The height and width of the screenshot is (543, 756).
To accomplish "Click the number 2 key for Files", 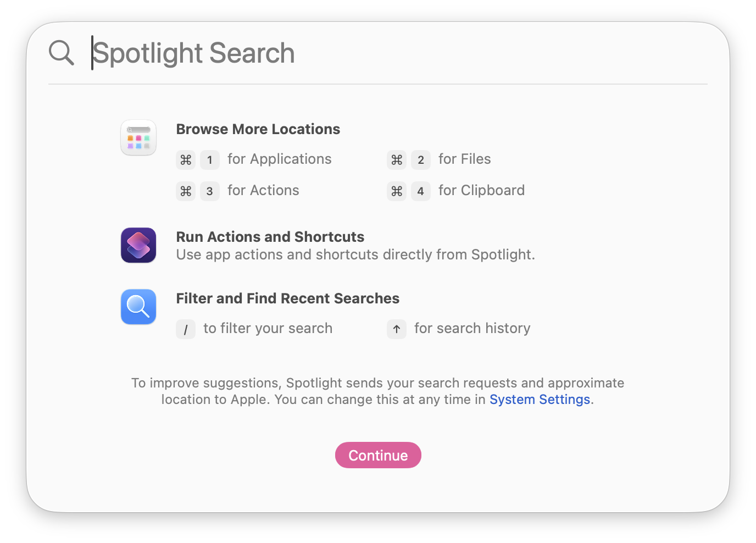I will [421, 160].
